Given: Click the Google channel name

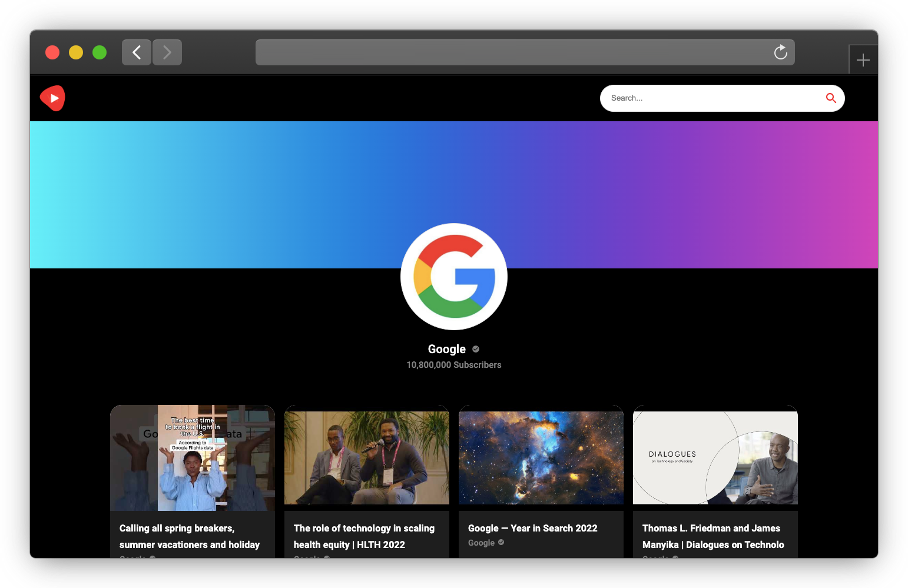Looking at the screenshot, I should pos(446,349).
